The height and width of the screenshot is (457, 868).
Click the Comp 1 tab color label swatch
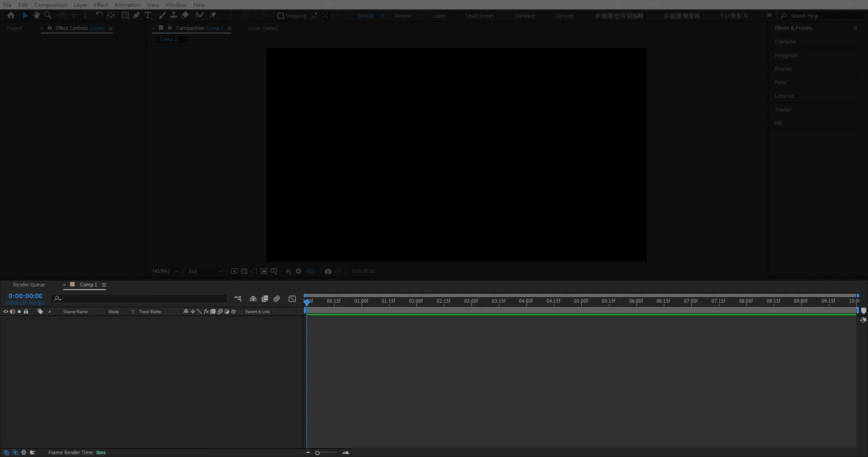[x=72, y=285]
